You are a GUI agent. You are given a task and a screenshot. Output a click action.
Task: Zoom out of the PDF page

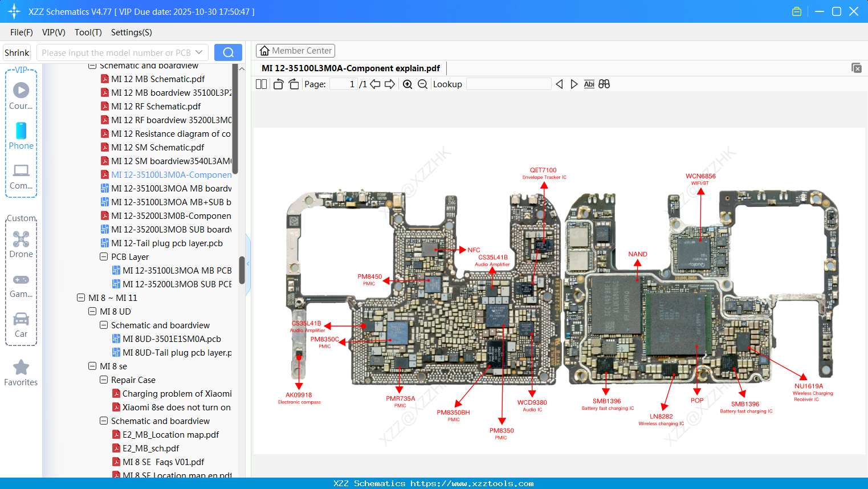(422, 84)
